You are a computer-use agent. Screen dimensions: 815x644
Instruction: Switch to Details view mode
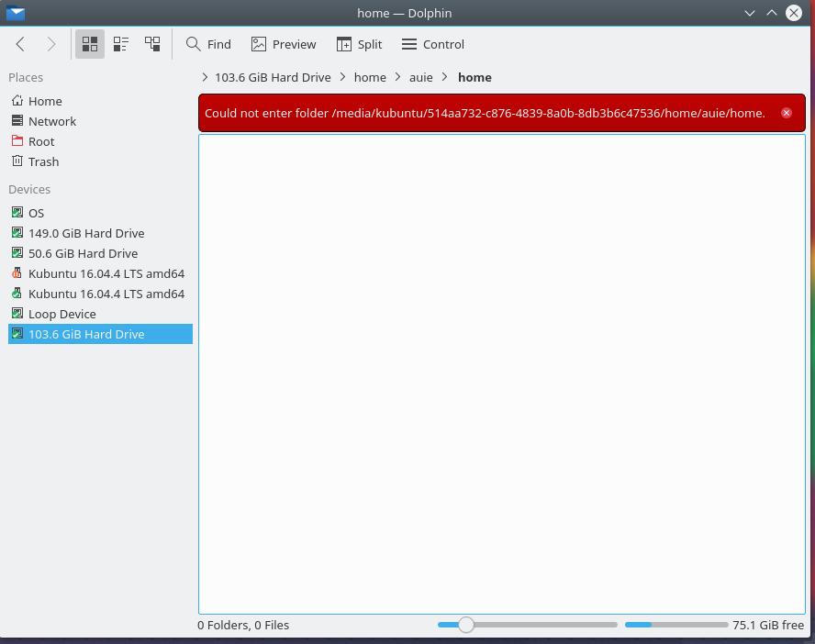152,44
